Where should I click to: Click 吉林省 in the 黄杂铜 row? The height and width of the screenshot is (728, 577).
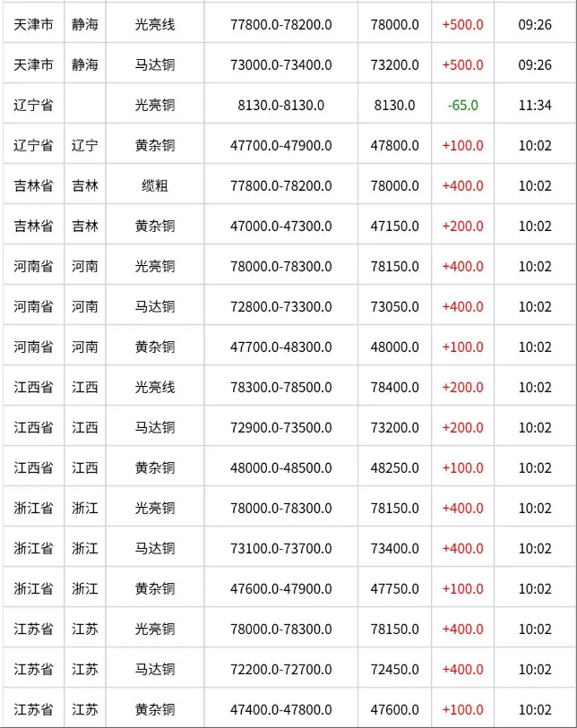pyautogui.click(x=33, y=227)
